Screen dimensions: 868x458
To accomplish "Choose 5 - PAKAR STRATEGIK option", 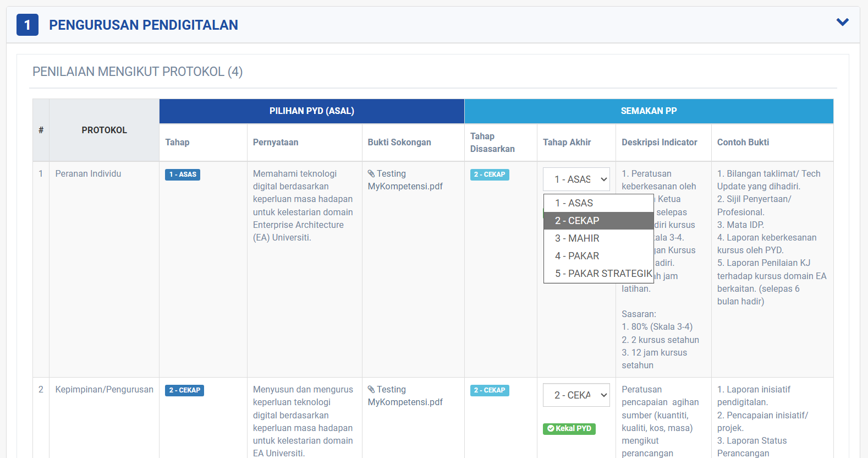I will click(x=598, y=274).
